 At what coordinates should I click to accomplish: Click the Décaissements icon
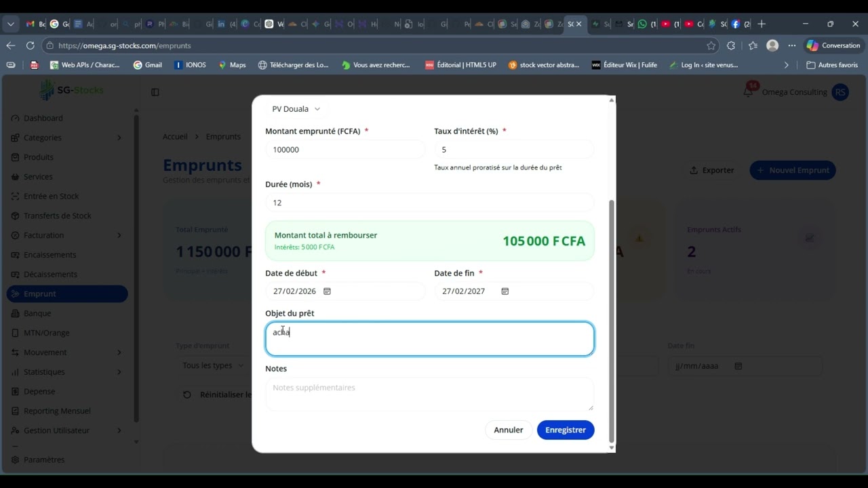15,274
